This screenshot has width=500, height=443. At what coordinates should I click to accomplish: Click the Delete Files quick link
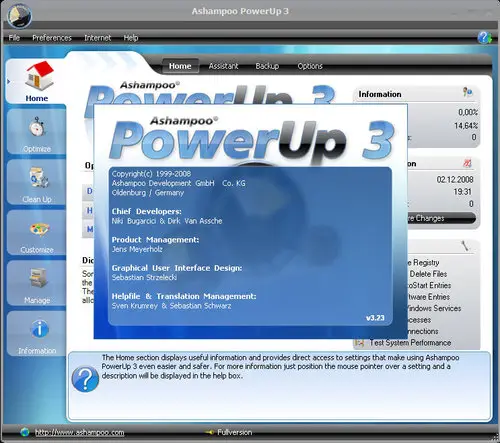(428, 274)
